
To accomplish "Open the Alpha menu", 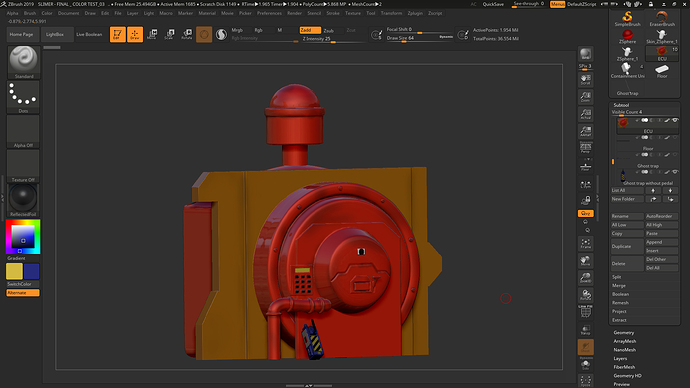I will [12, 13].
